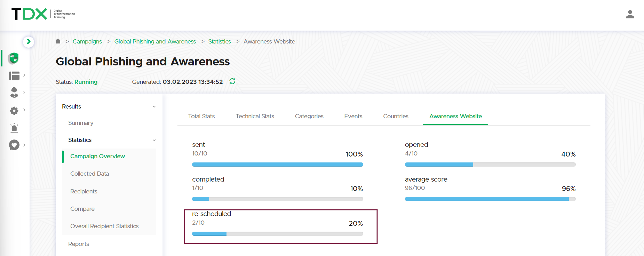This screenshot has width=644, height=256.
Task: Open the settings gear icon in sidebar
Action: pyautogui.click(x=14, y=111)
